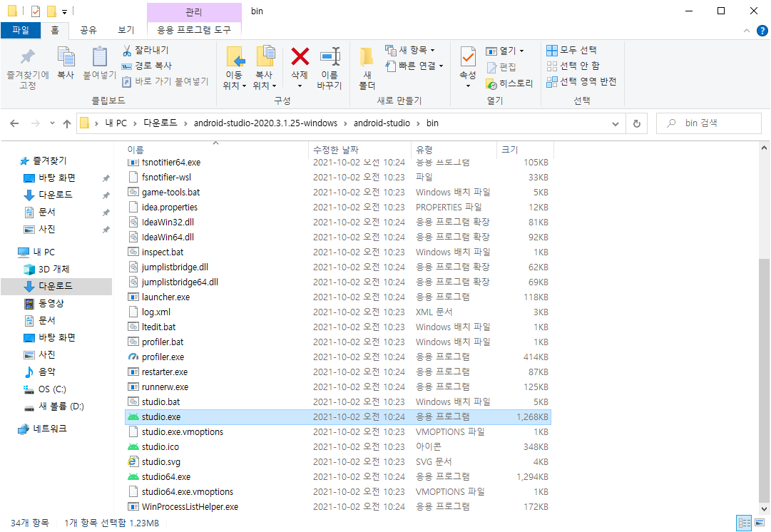Go up one folder with up arrow

coord(67,124)
